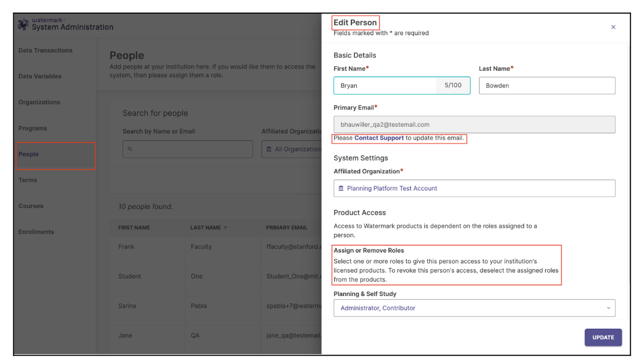
Task: Click 'Basic Details' section heading
Action: tap(355, 55)
